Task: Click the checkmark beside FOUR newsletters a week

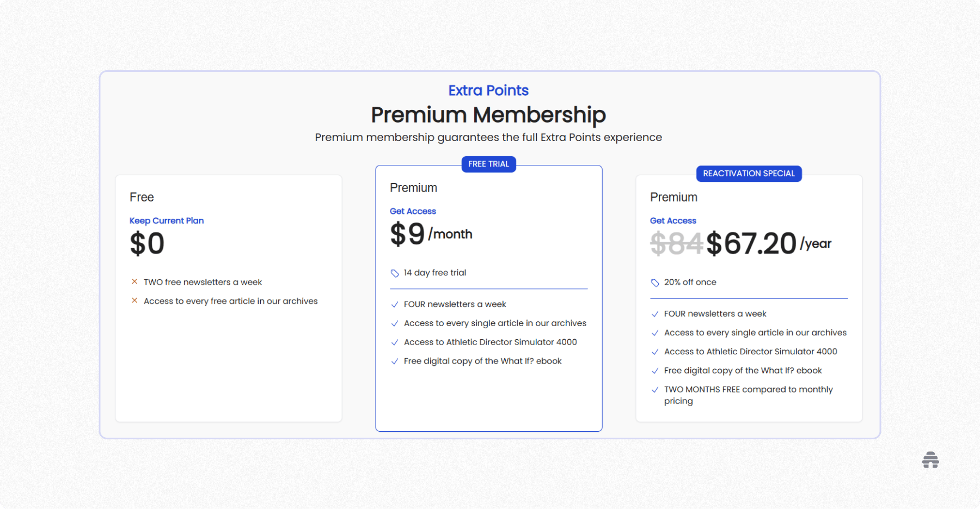Action: point(395,304)
